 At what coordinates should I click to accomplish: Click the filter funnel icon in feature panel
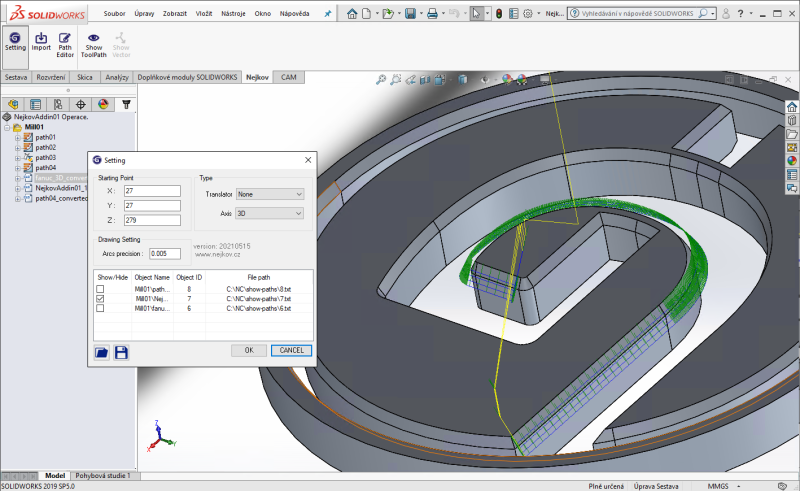126,103
